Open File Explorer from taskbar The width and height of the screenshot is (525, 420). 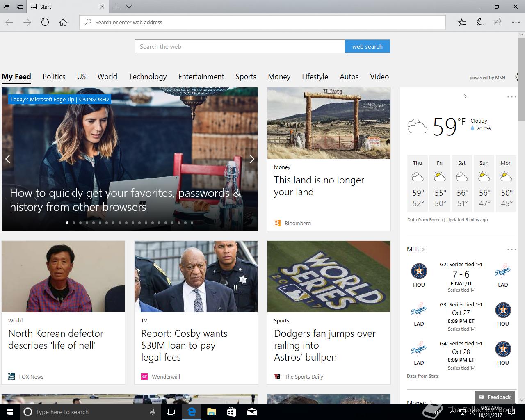point(211,412)
